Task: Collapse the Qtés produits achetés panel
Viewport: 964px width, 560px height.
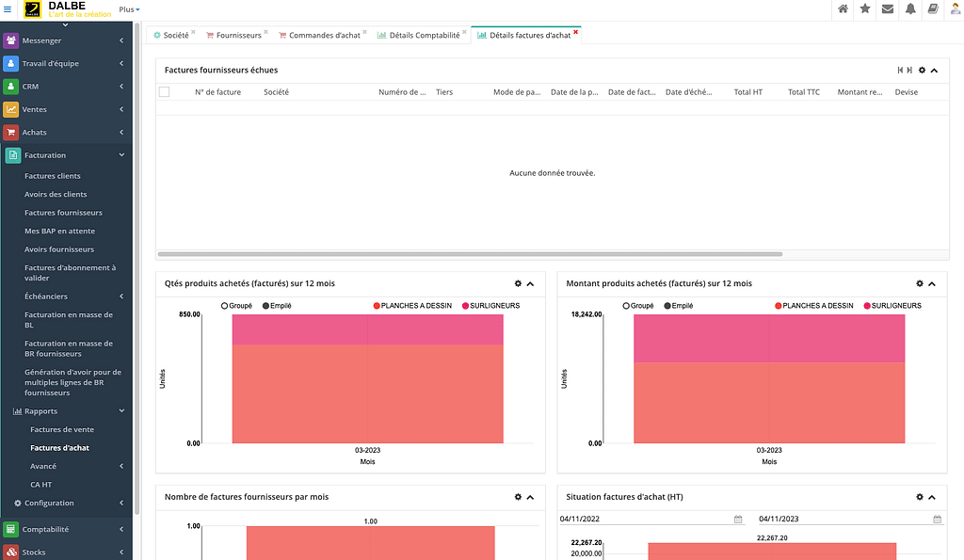Action: point(530,284)
